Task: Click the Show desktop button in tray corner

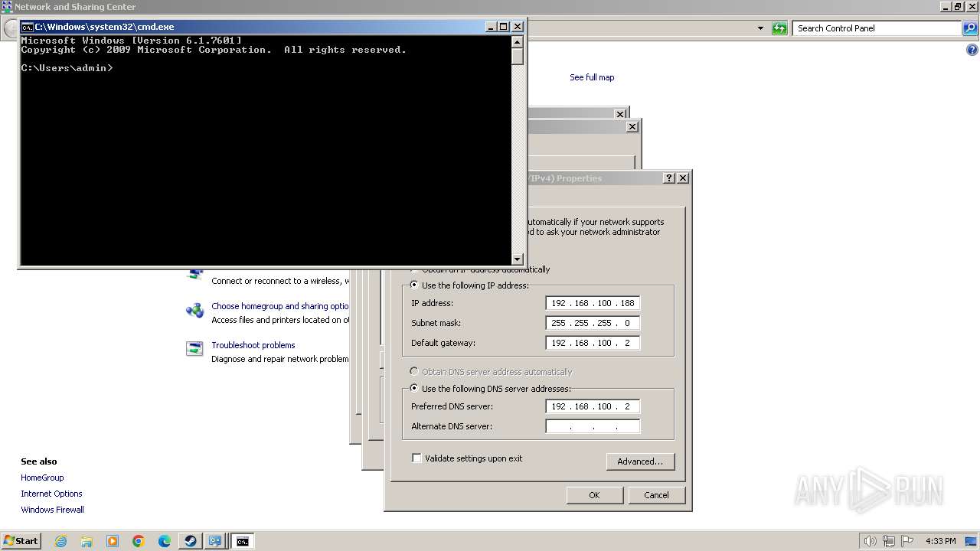Action: coord(972,541)
